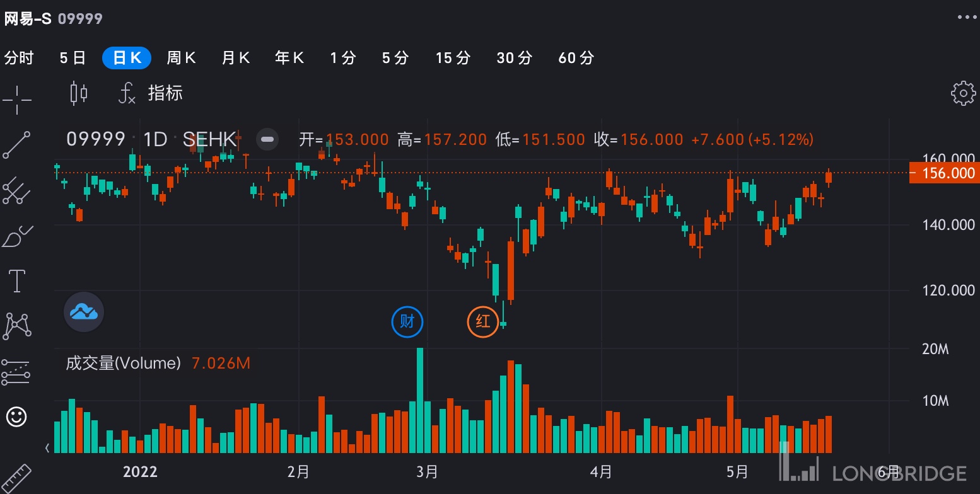Click the 4月 date axis label

click(x=602, y=472)
